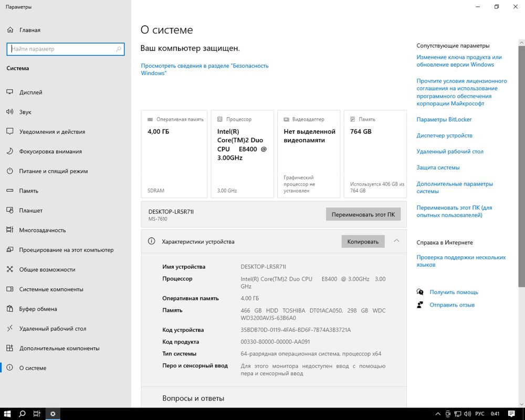The width and height of the screenshot is (525, 420).
Task: Click the Фокусировка внимания moon icon
Action: [9, 151]
